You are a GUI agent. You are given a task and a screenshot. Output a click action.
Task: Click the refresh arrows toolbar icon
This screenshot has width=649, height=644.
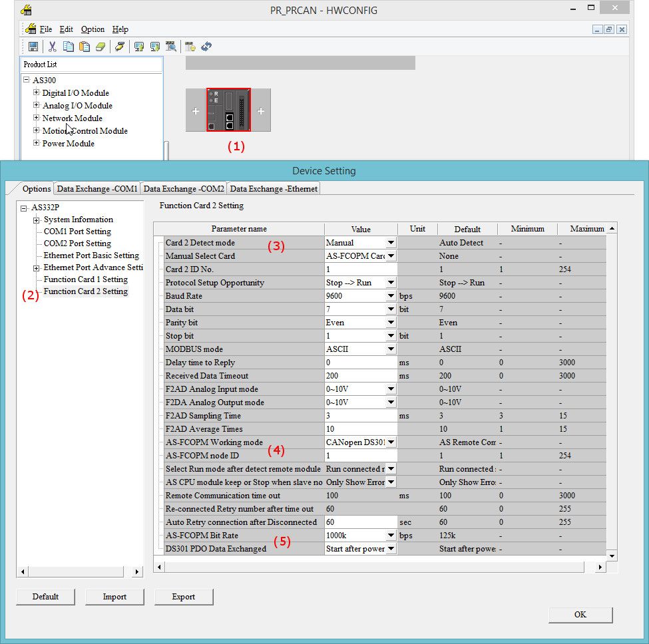(x=206, y=47)
